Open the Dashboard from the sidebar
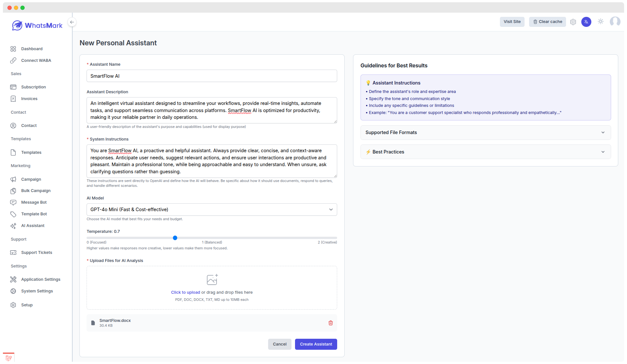The height and width of the screenshot is (364, 627). coord(31,49)
